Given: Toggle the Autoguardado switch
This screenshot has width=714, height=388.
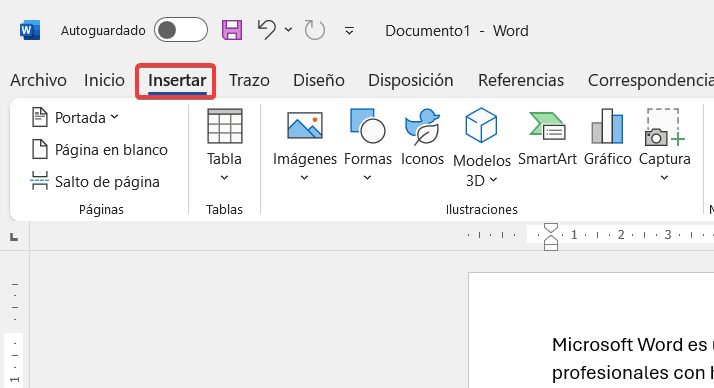Looking at the screenshot, I should (x=181, y=30).
